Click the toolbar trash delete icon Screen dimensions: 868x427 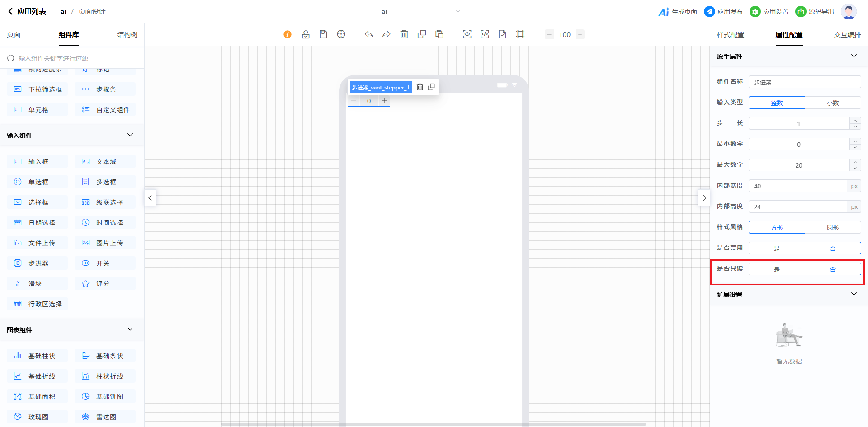[404, 34]
